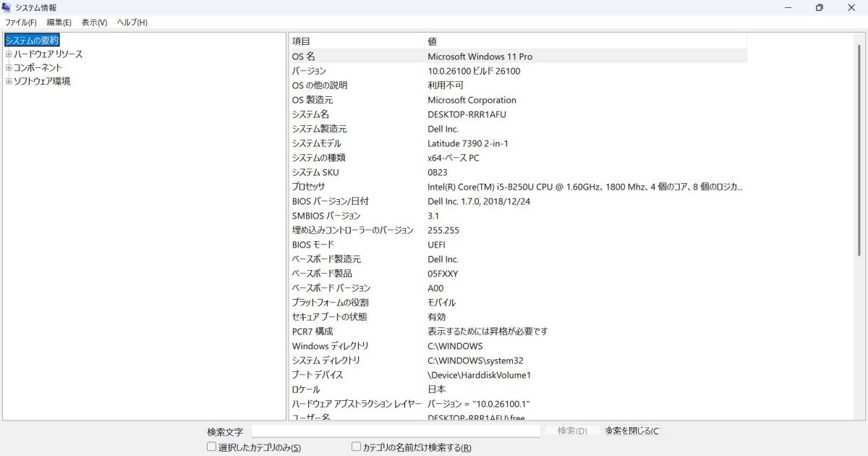Restore down the システム情報 window
Image resolution: width=868 pixels, height=456 pixels.
819,7
